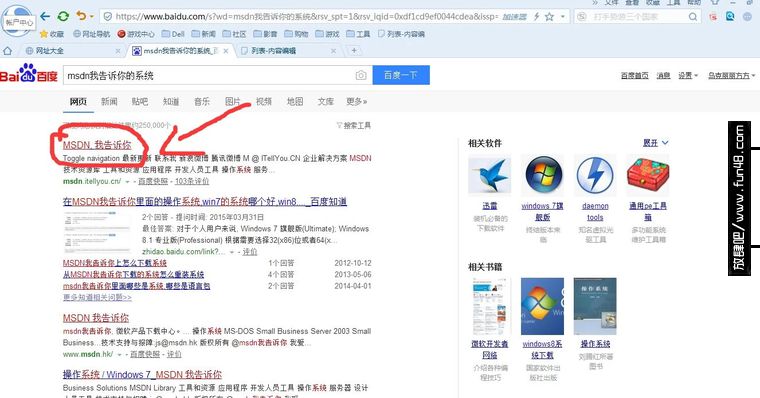The width and height of the screenshot is (760, 398).
Task: Click the browser search box
Action: tap(637, 16)
